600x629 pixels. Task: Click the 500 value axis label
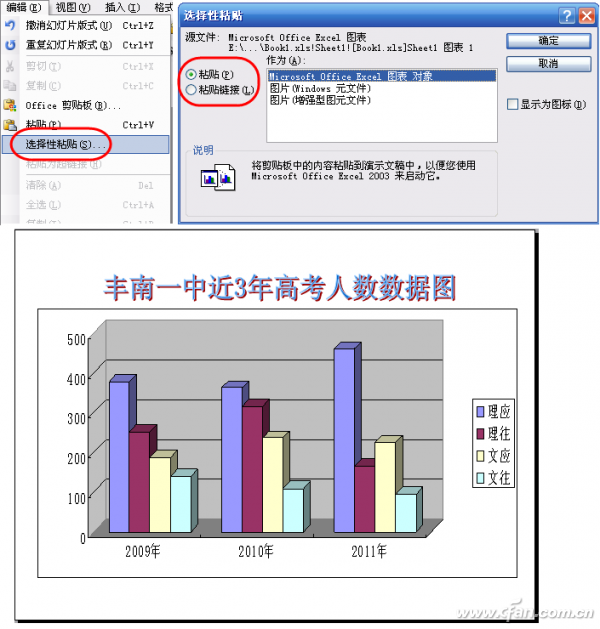coord(77,339)
